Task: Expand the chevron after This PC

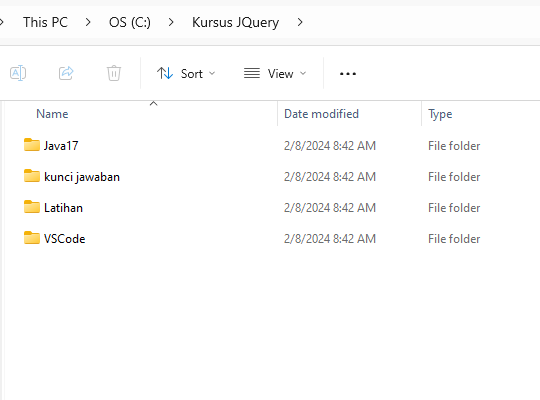Action: click(88, 22)
